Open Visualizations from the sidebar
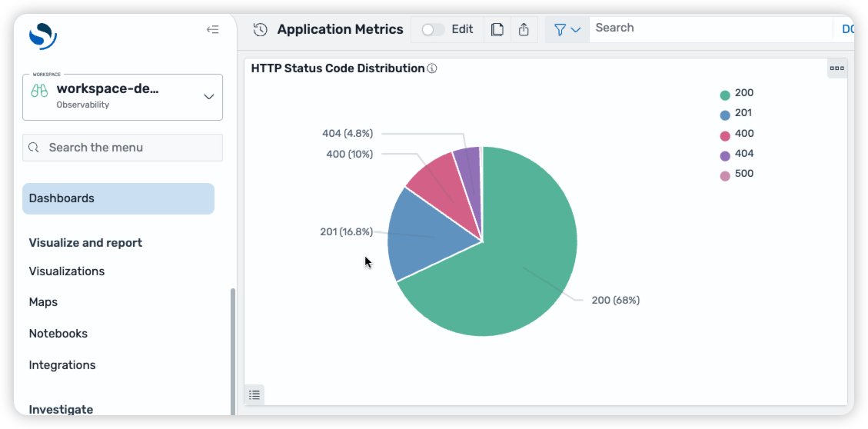This screenshot has height=429, width=868. 67,271
